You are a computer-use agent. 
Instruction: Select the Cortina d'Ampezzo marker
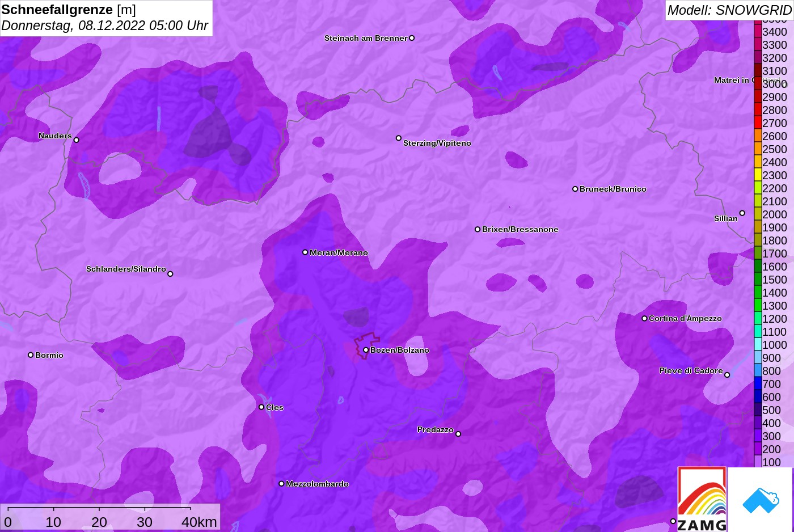(x=644, y=318)
